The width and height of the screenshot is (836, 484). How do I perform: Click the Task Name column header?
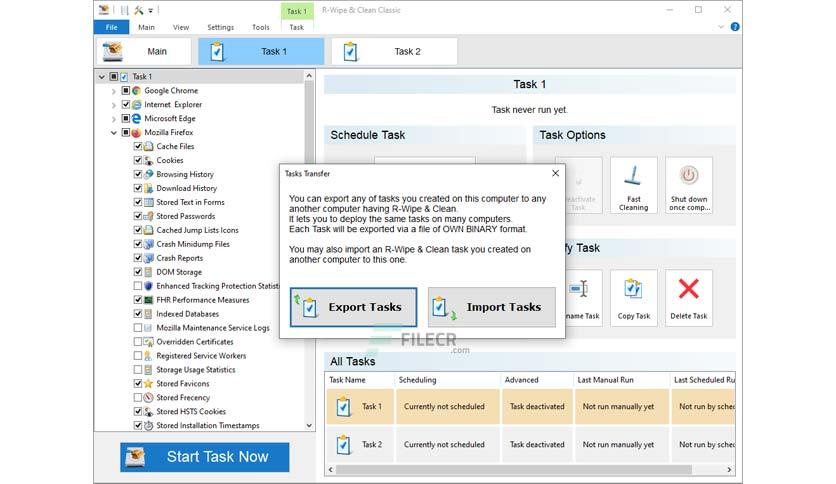pyautogui.click(x=360, y=380)
